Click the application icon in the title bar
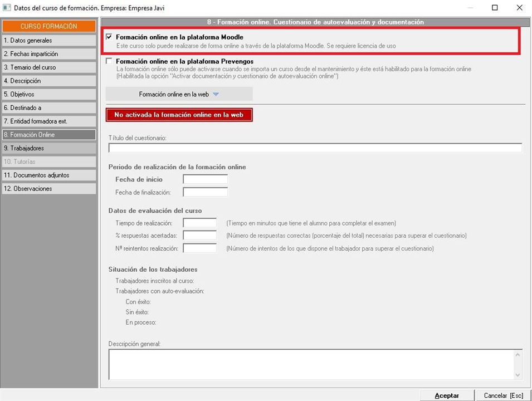Image resolution: width=532 pixels, height=401 pixels. point(7,8)
